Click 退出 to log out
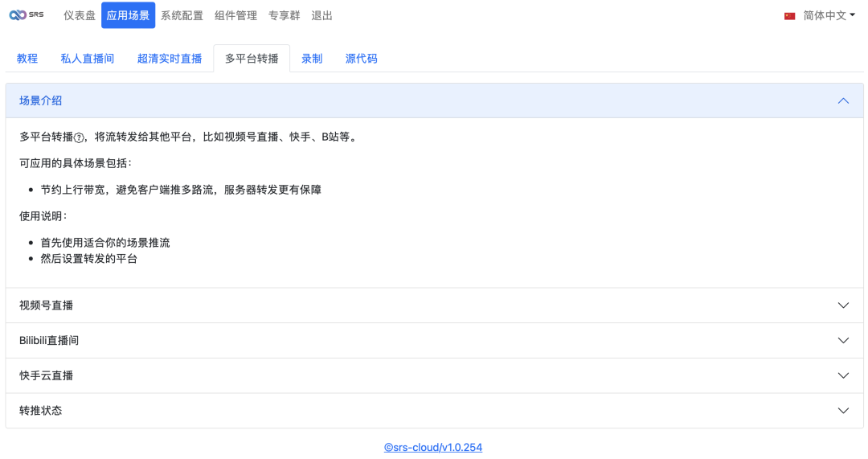The width and height of the screenshot is (868, 459). click(x=321, y=15)
